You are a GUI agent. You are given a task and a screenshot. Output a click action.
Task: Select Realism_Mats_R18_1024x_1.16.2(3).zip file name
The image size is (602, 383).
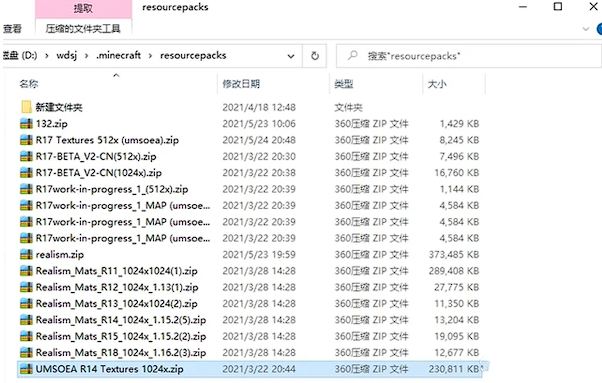click(121, 352)
